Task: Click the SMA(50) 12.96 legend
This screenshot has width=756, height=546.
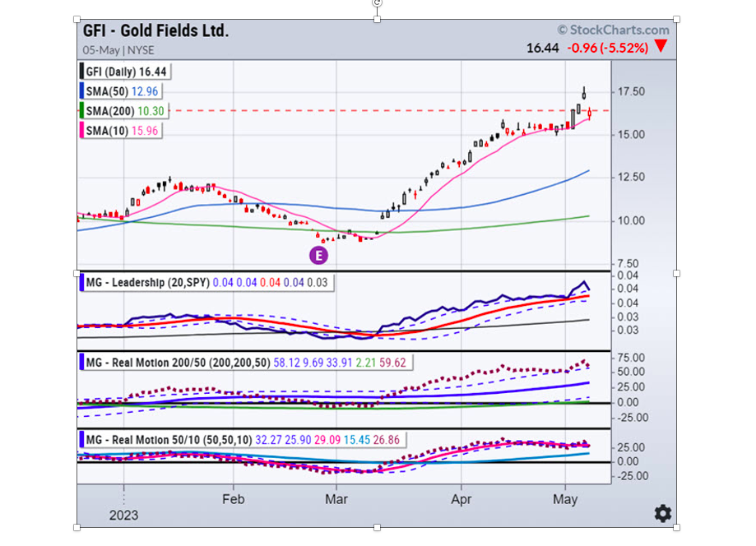Action: click(x=121, y=91)
